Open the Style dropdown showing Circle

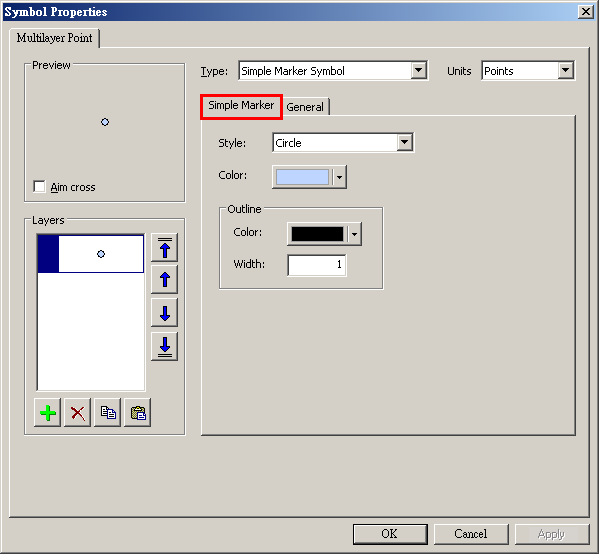click(x=405, y=143)
